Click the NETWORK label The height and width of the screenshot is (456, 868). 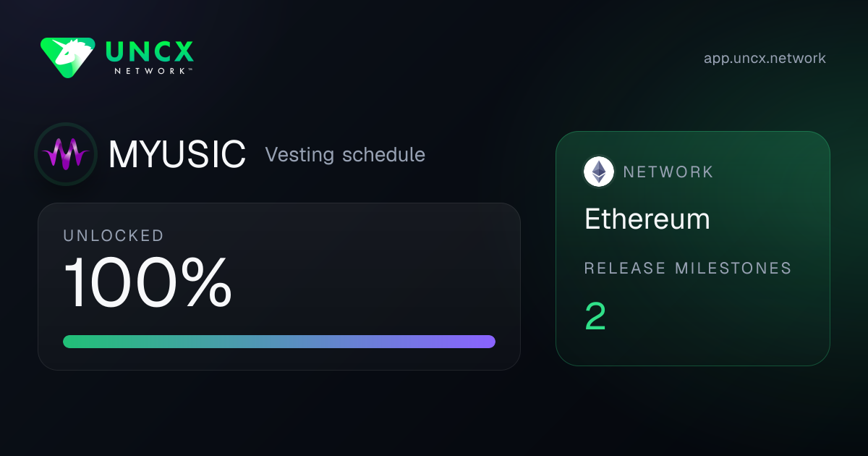point(668,172)
